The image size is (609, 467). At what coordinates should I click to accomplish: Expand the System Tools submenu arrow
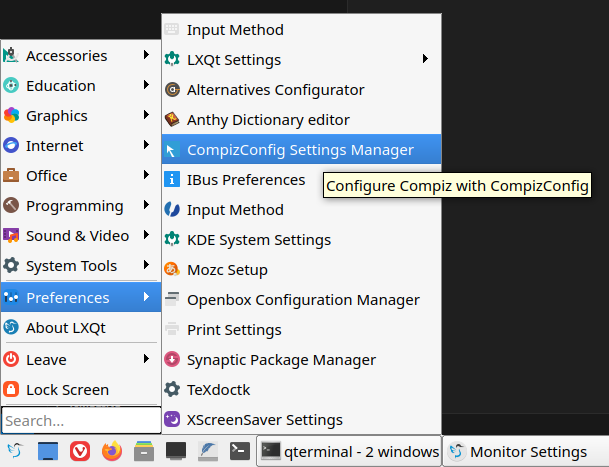coord(146,265)
